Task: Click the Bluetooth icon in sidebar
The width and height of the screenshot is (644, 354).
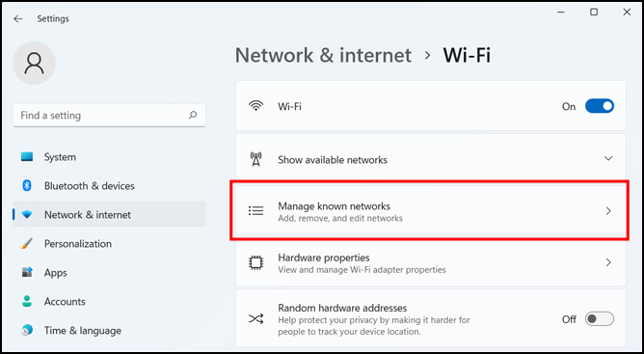Action: click(27, 186)
